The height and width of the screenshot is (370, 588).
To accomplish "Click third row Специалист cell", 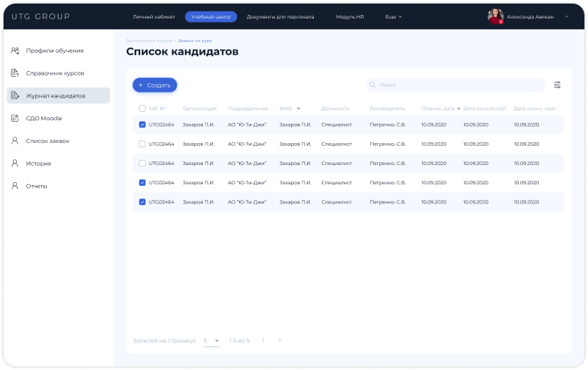I will (337, 163).
